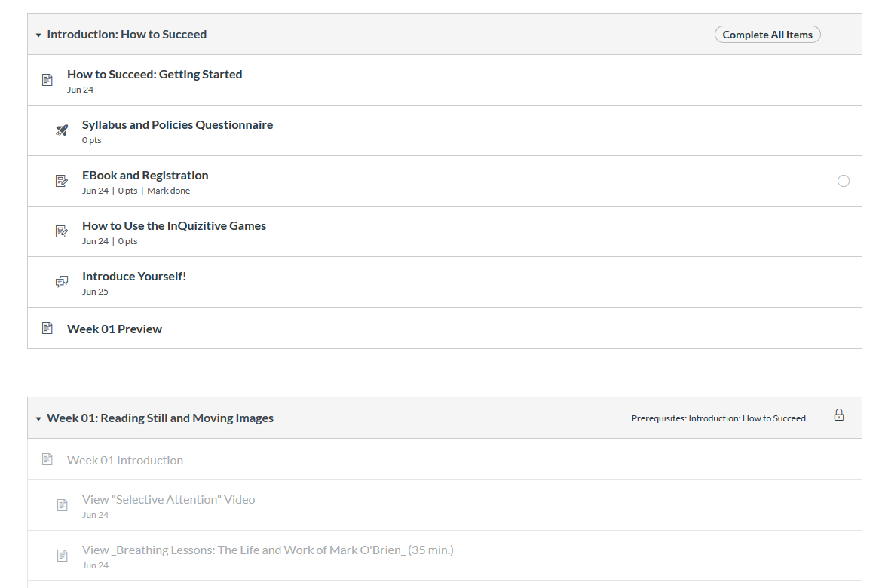Click the Jun 25 date under Introduce Yourself!

(95, 292)
